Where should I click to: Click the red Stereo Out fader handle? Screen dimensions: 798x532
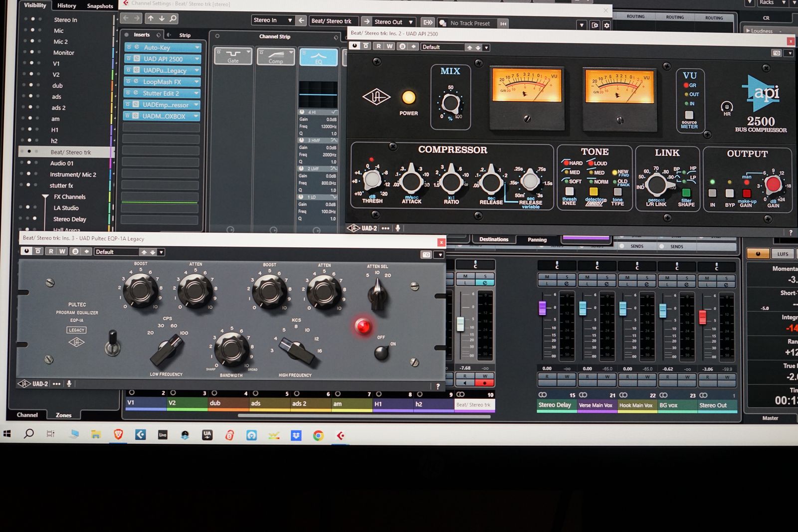(x=703, y=316)
